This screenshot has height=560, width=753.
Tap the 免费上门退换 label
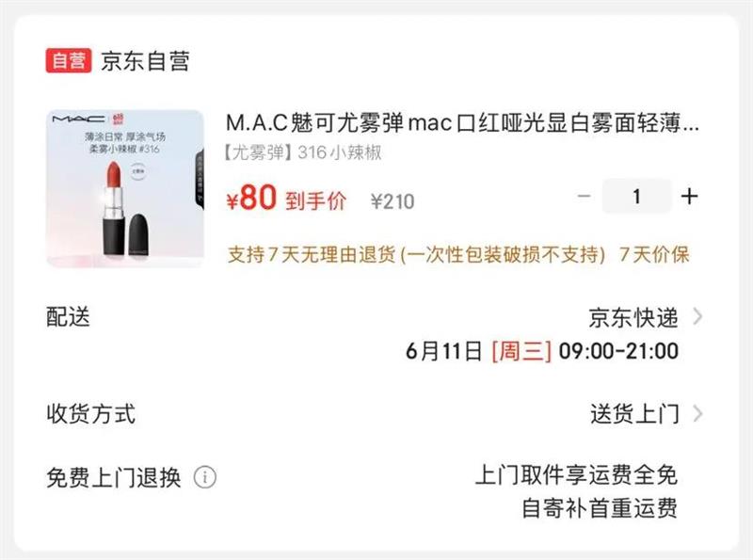(114, 477)
